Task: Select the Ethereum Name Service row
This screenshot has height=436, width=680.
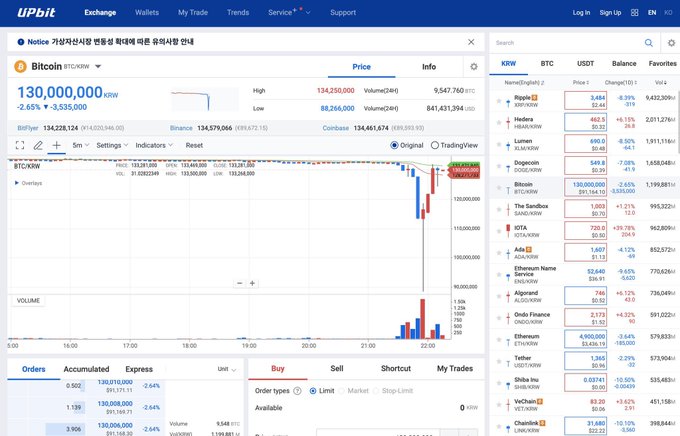Action: point(584,275)
